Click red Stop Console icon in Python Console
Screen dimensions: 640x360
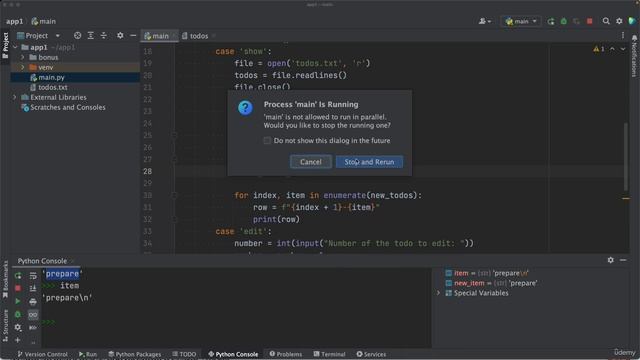click(18, 288)
